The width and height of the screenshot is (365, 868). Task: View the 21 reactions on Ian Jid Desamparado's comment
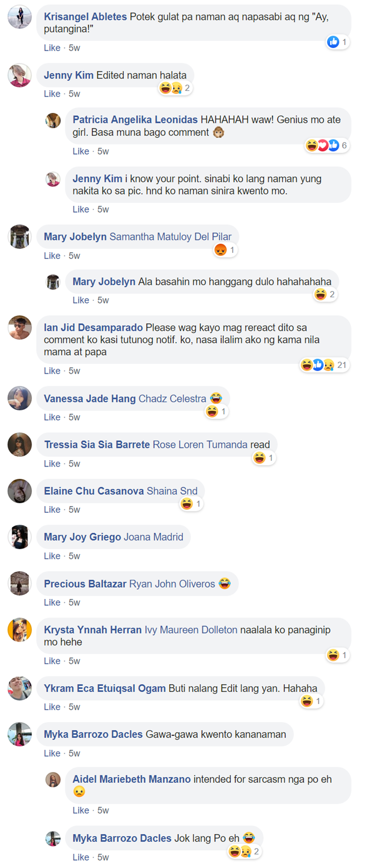pos(324,365)
